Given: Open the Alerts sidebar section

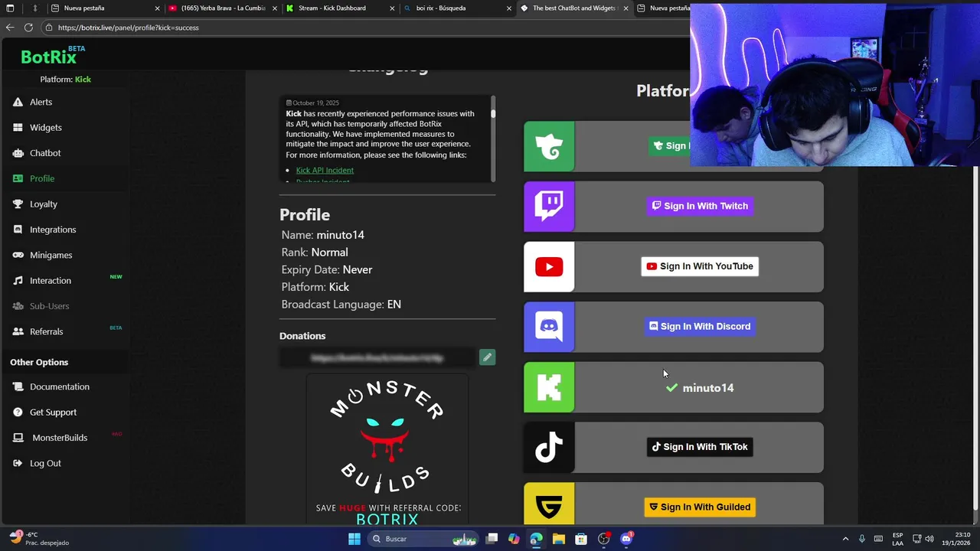Looking at the screenshot, I should tap(41, 102).
